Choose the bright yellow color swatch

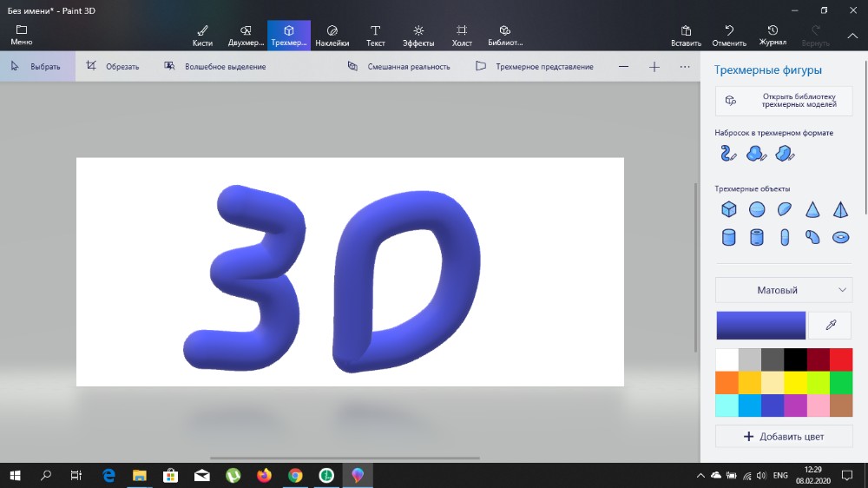pyautogui.click(x=795, y=382)
